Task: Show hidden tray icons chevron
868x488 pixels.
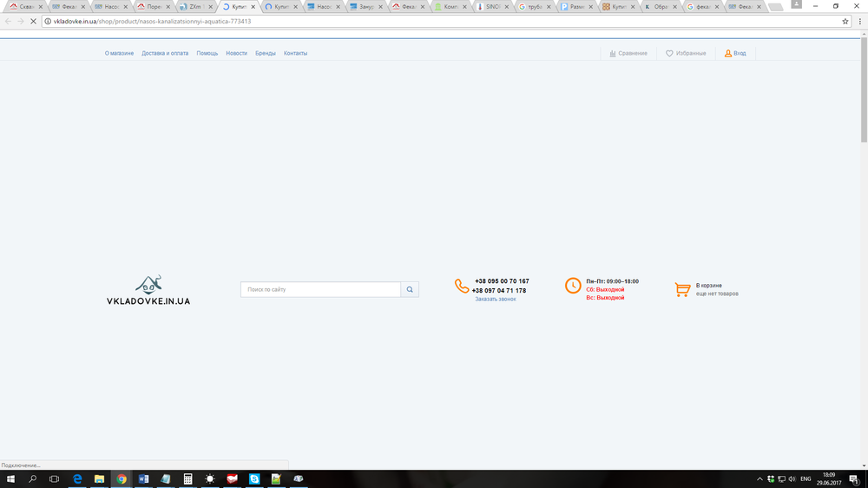Action: (759, 478)
